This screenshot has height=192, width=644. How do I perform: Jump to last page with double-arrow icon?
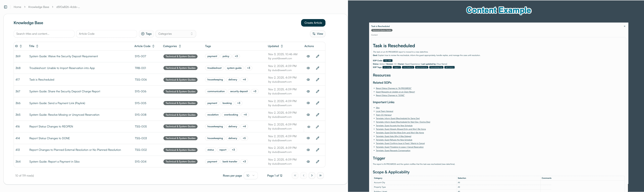tap(320, 175)
